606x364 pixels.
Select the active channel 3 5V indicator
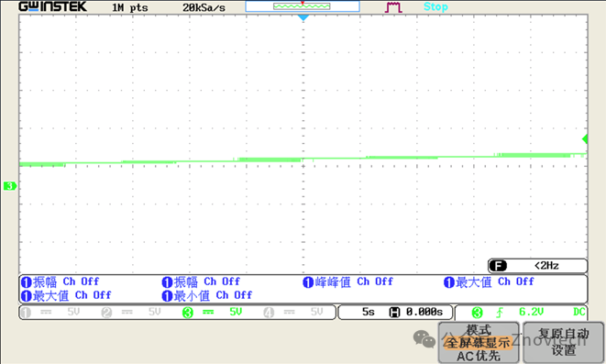[212, 313]
